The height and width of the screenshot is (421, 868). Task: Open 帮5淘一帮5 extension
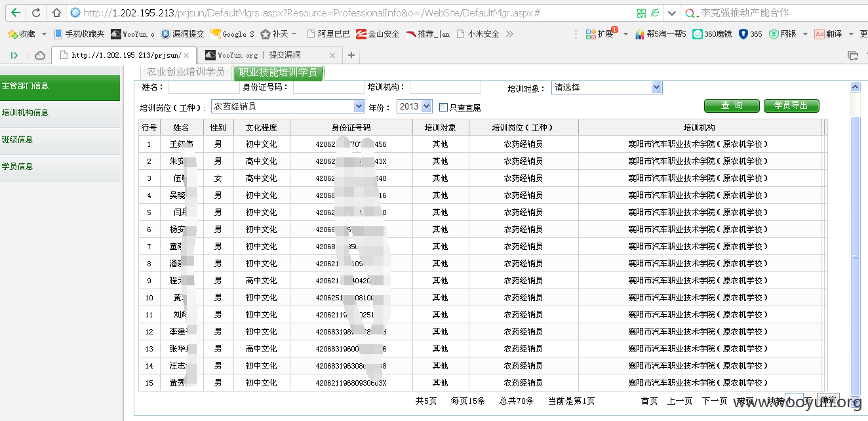click(x=660, y=33)
